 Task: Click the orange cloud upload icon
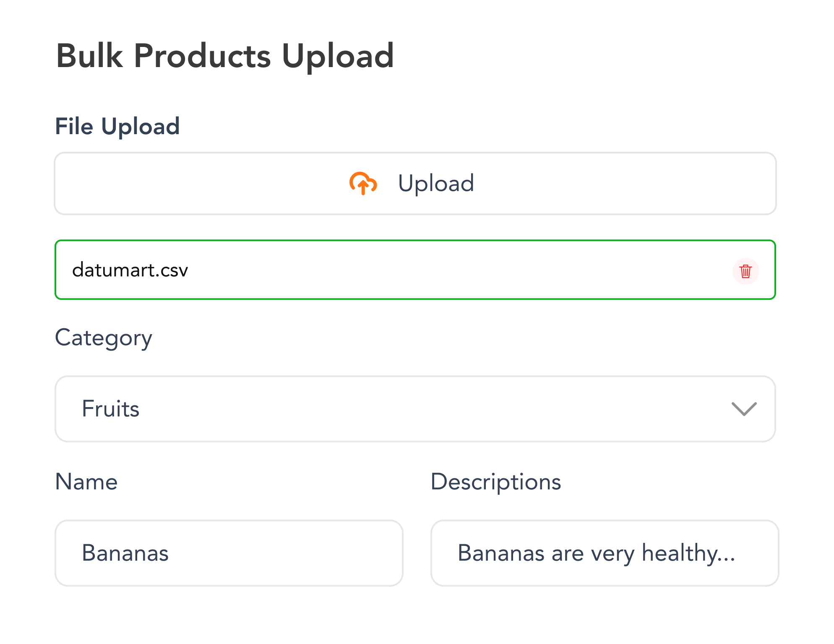click(363, 184)
